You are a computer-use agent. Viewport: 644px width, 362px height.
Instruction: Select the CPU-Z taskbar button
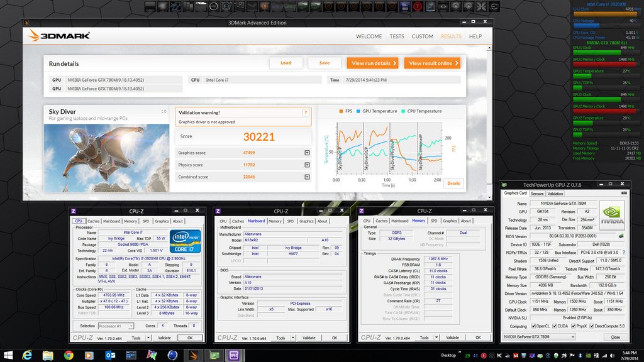coord(234,355)
